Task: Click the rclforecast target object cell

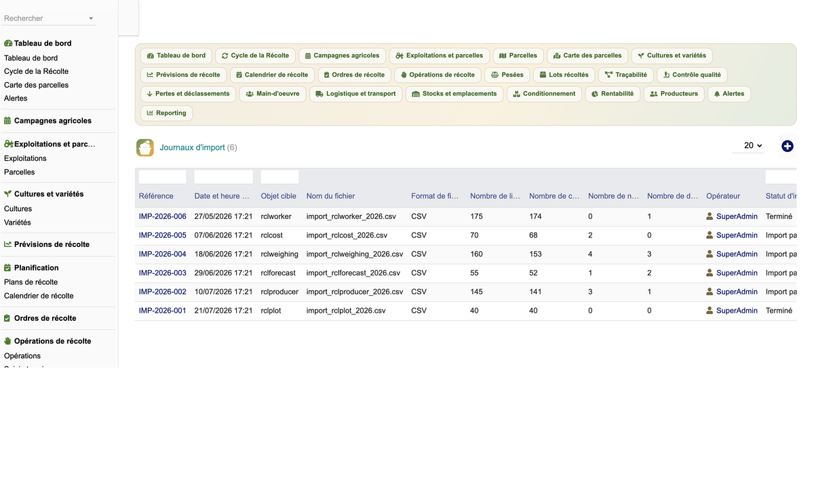Action: point(278,273)
